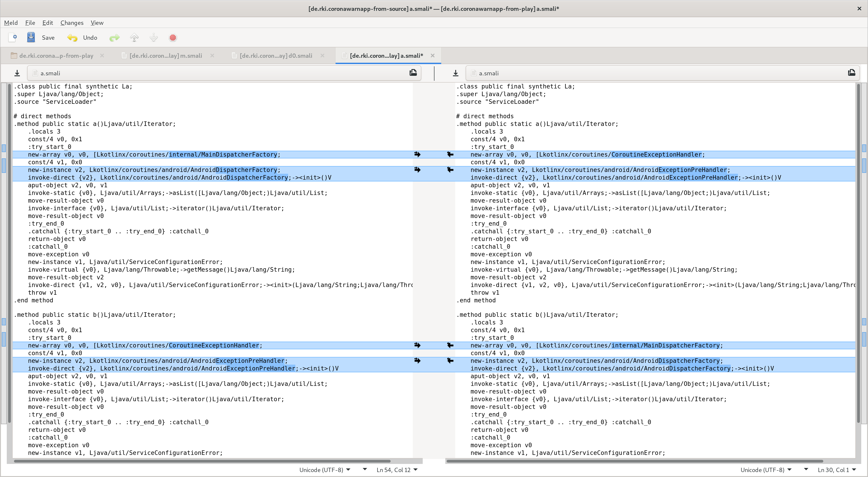Image resolution: width=868 pixels, height=477 pixels.
Task: Click left '.method public static b()' line
Action: (x=95, y=315)
